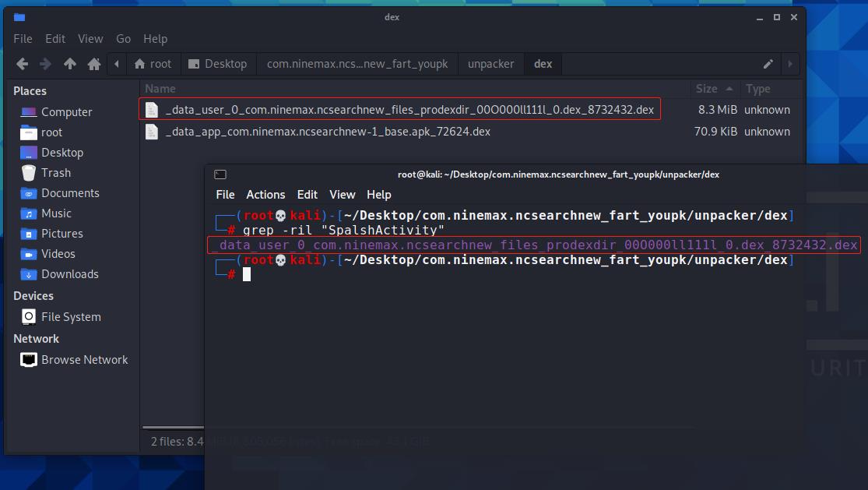Click the forward navigation arrow
The image size is (868, 490).
point(46,64)
